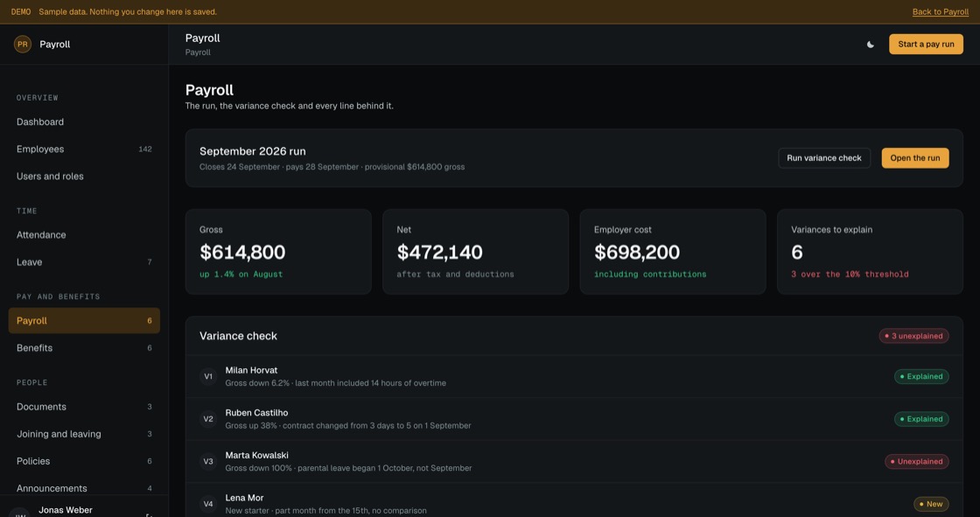
Task: Follow the Back to Payroll link
Action: click(x=940, y=12)
